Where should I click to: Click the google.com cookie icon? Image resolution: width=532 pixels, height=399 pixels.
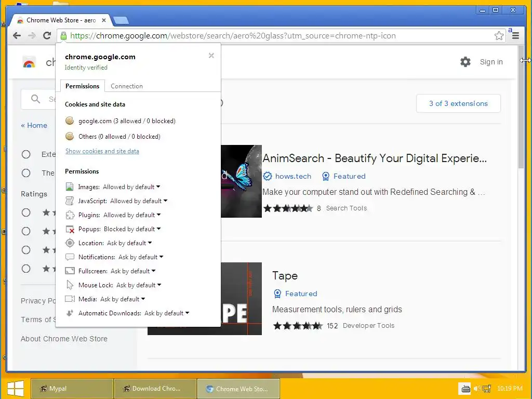(70, 121)
